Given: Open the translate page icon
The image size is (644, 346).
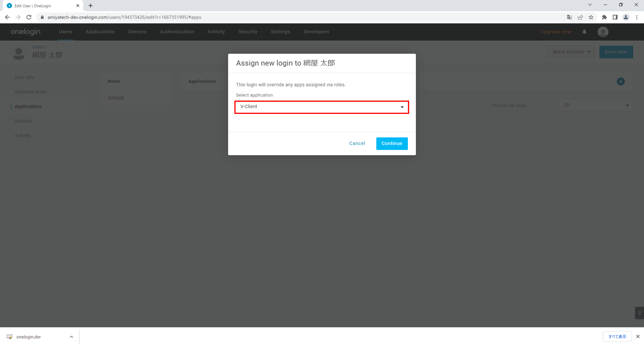Looking at the screenshot, I should tap(569, 17).
